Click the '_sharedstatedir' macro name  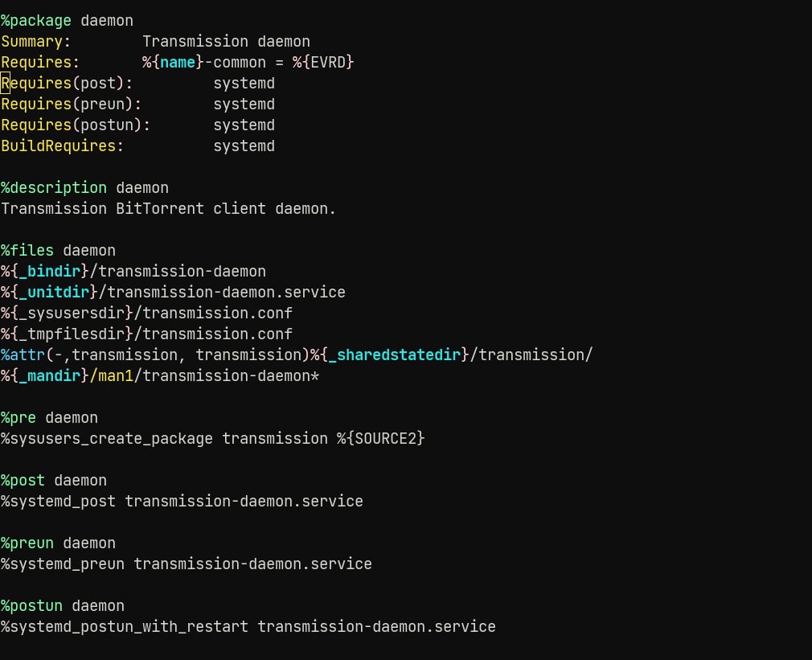point(395,355)
